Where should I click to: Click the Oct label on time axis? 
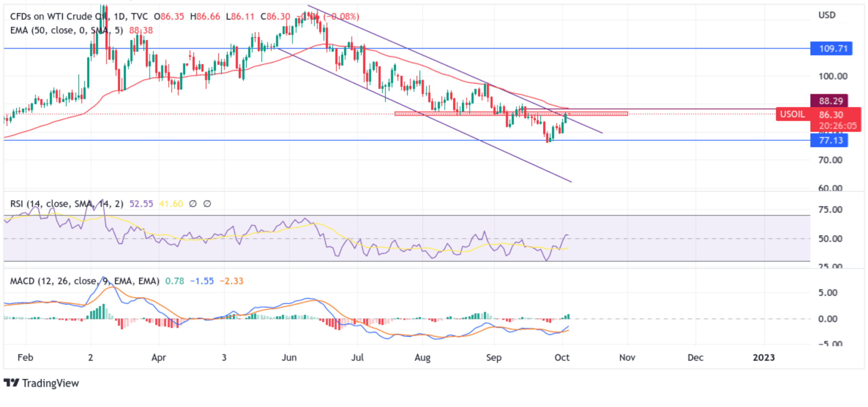coord(562,357)
